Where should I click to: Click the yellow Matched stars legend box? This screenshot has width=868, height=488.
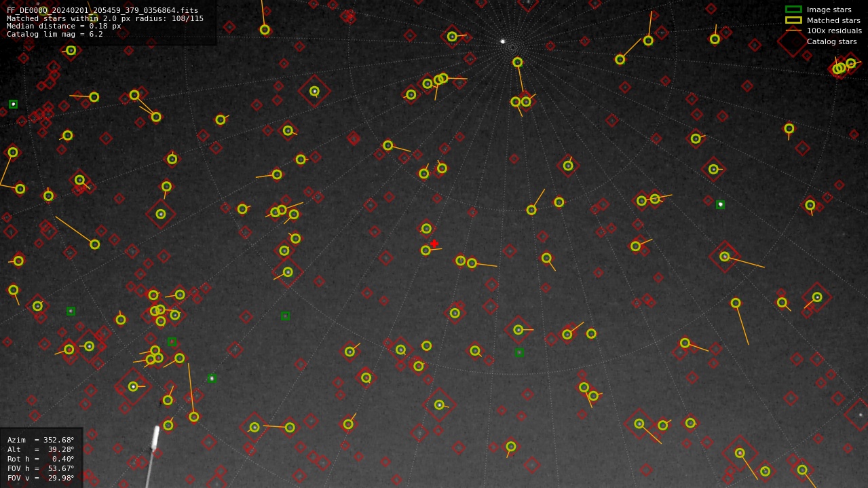793,20
